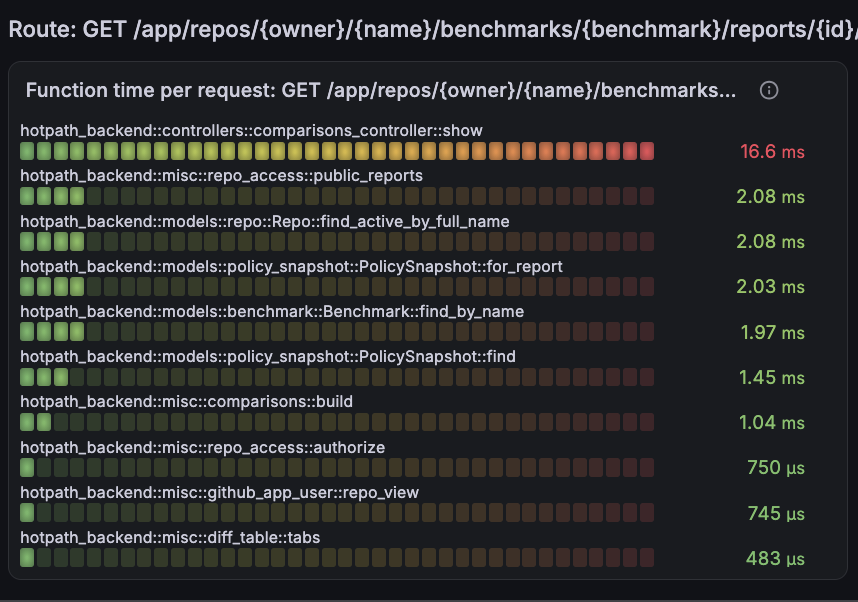
Task: Click the 1.04 ms value
Action: [x=772, y=422]
